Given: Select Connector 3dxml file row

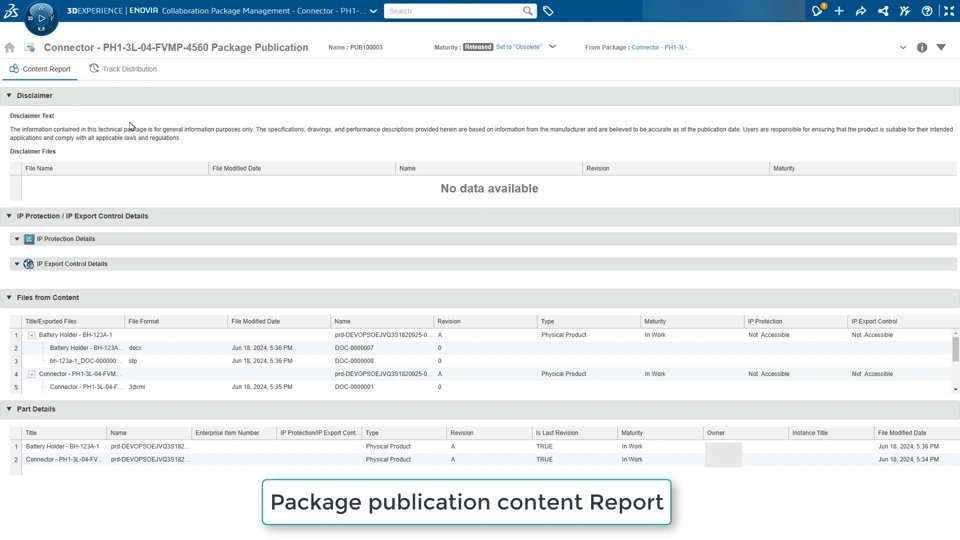Looking at the screenshot, I should click(x=481, y=387).
